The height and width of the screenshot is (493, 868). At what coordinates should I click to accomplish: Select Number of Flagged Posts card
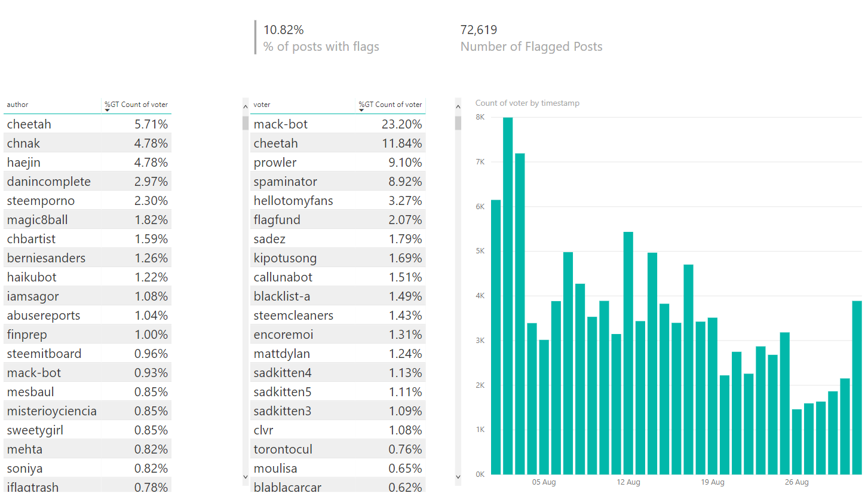tap(531, 38)
